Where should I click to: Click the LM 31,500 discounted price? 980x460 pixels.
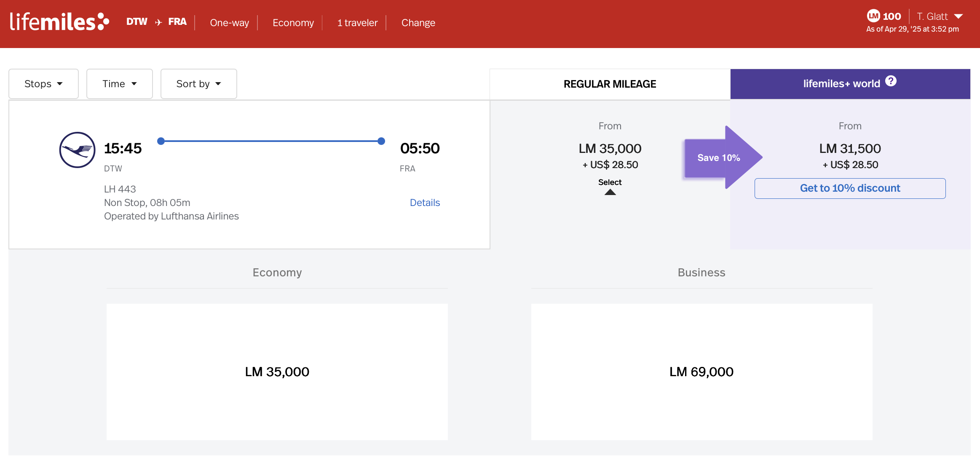[850, 148]
